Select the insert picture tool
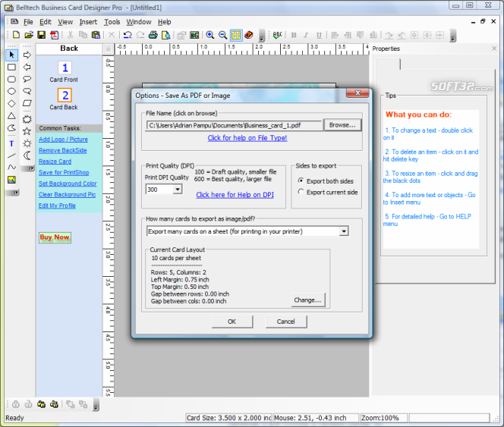This screenshot has width=504, height=427. (11, 180)
